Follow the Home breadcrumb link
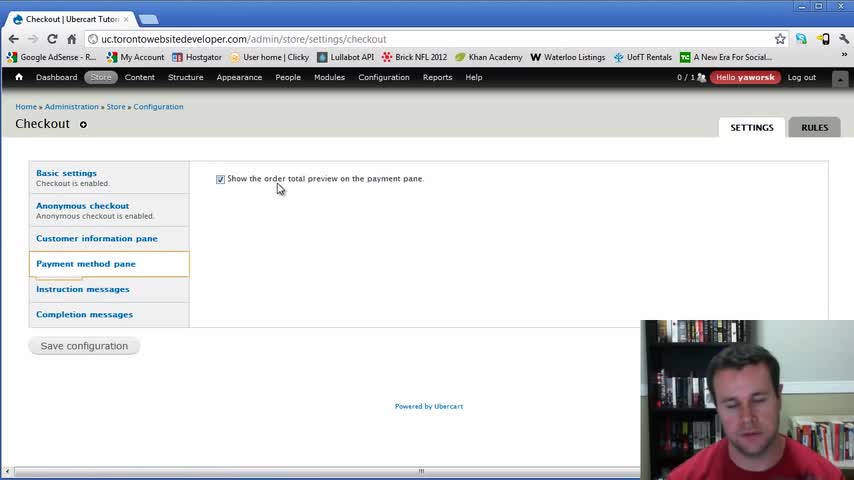Screen dimensions: 854x480 point(26,107)
